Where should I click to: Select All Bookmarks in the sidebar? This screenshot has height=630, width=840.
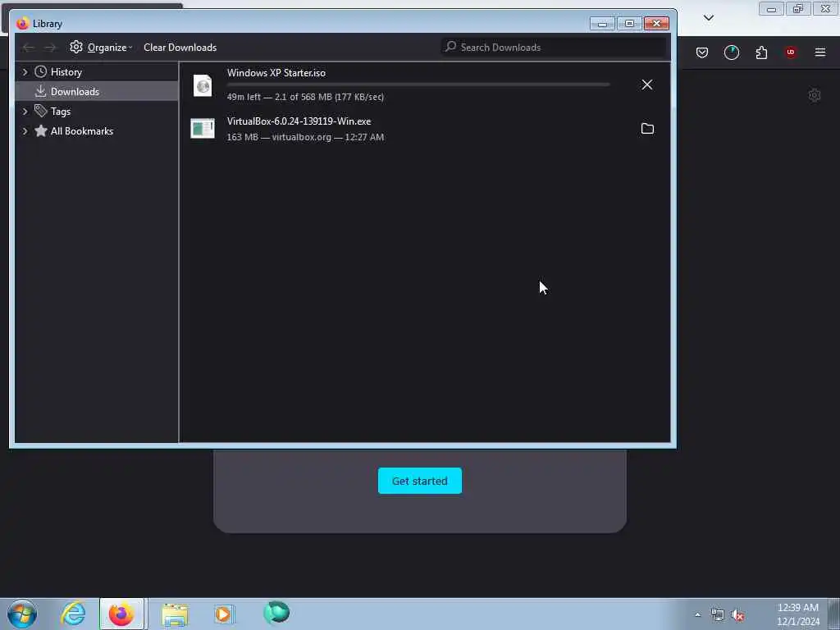[x=81, y=131]
